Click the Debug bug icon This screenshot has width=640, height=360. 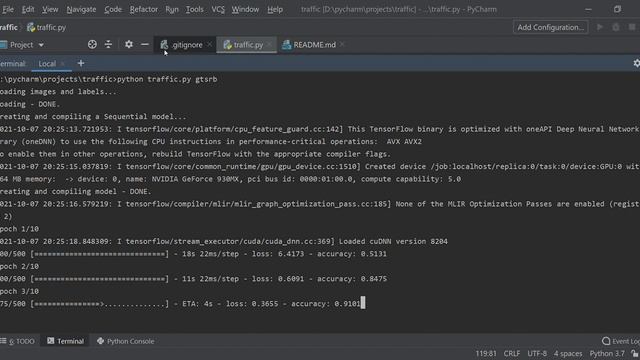point(616,27)
